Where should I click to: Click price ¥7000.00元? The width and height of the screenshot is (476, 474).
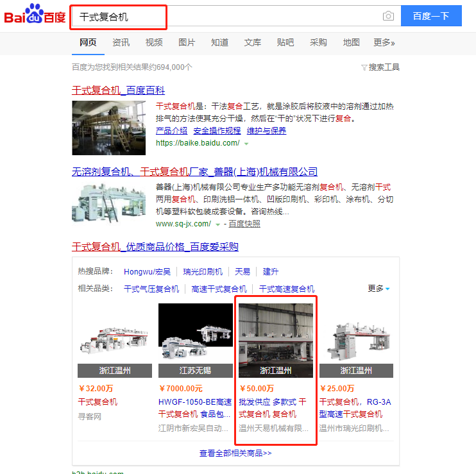(181, 389)
